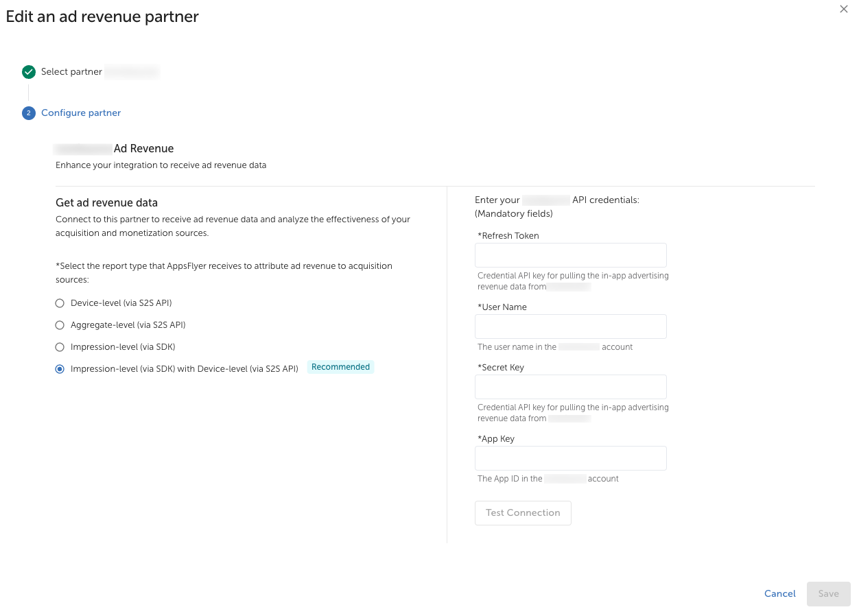
Task: Close the edit ad revenue partner dialog
Action: (844, 9)
